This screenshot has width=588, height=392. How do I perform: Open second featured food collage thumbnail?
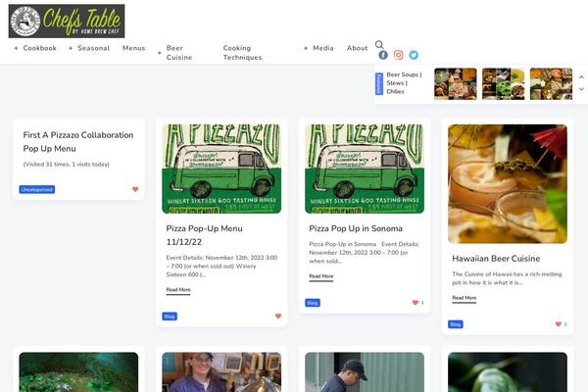coord(504,84)
